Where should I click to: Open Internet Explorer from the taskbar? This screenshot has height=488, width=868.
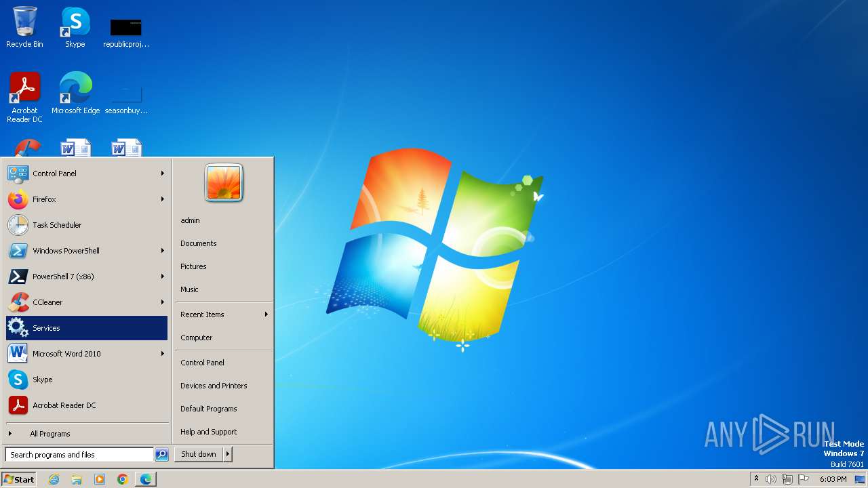pos(54,479)
